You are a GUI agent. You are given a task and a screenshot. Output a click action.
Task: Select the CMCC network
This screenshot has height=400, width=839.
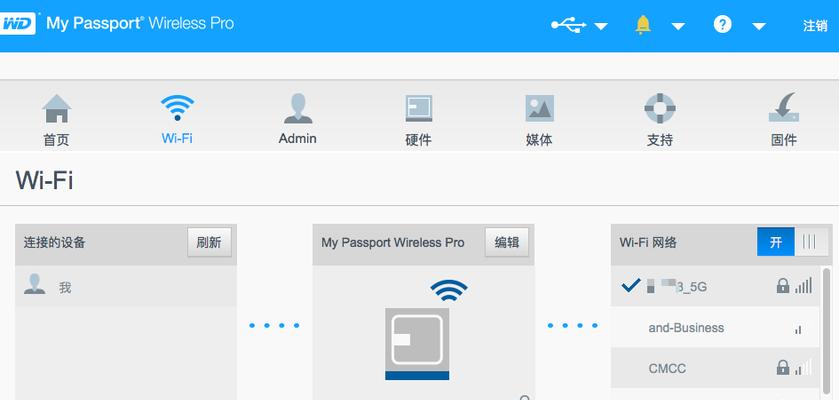715,368
